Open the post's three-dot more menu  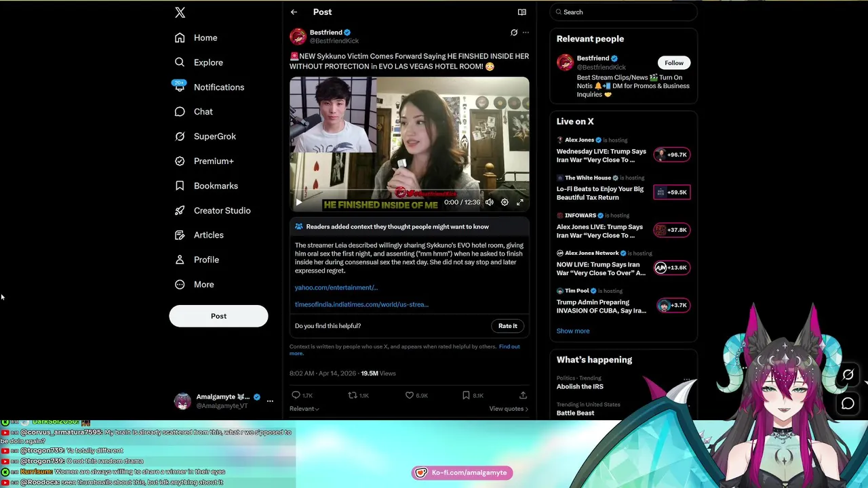pyautogui.click(x=526, y=33)
